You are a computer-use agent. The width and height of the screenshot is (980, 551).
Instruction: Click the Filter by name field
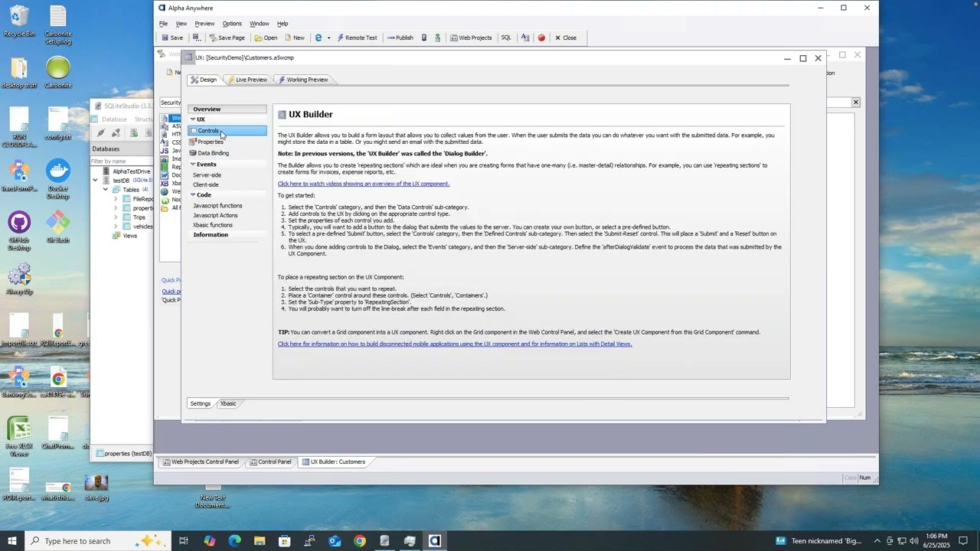(122, 161)
